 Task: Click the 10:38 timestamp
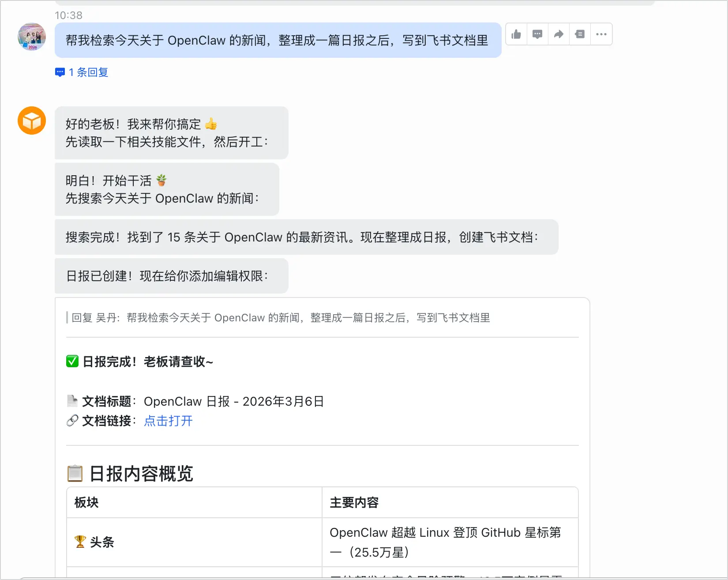68,15
